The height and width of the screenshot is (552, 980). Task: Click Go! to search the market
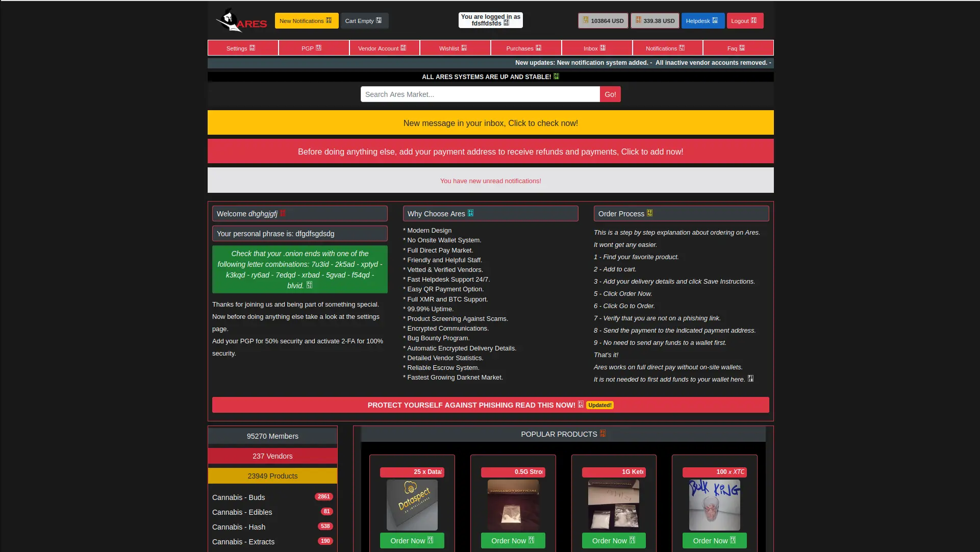coord(610,94)
